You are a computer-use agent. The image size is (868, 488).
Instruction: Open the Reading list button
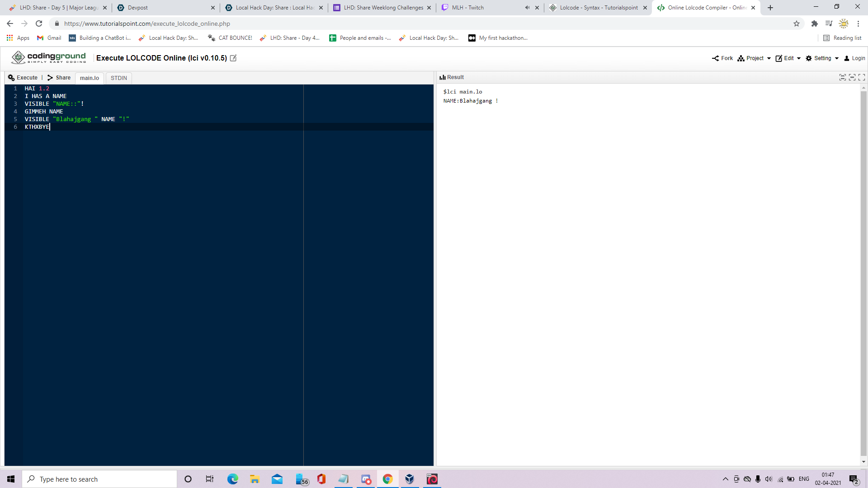pos(843,38)
